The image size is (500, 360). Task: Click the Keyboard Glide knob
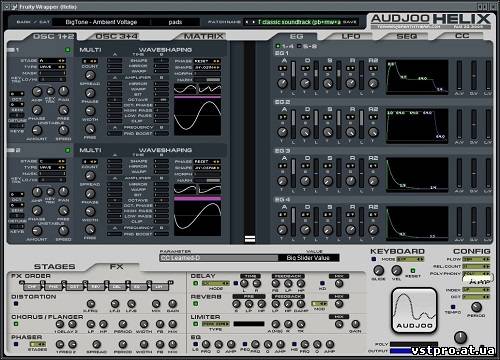[x=378, y=270]
